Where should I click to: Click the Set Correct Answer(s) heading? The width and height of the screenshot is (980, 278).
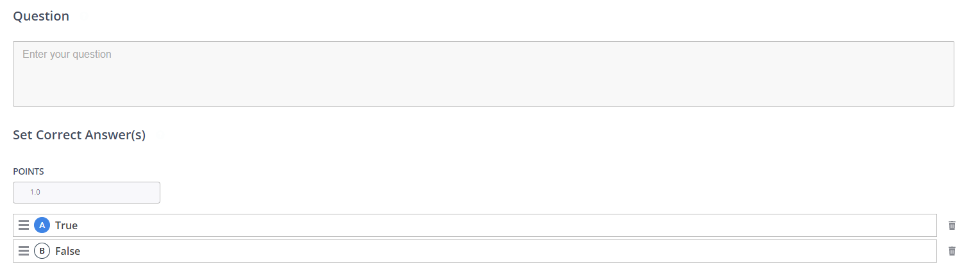click(x=79, y=135)
